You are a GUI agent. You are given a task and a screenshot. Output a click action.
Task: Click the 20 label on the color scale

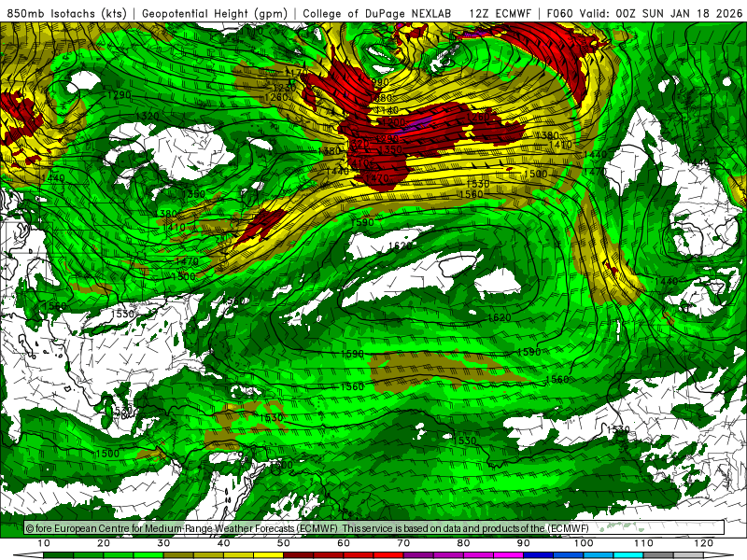[x=104, y=543]
